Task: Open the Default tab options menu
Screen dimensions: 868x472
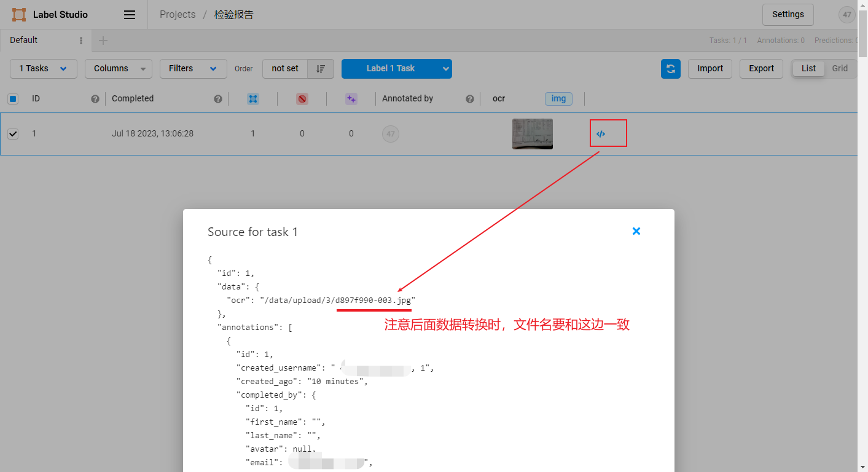Action: click(81, 41)
